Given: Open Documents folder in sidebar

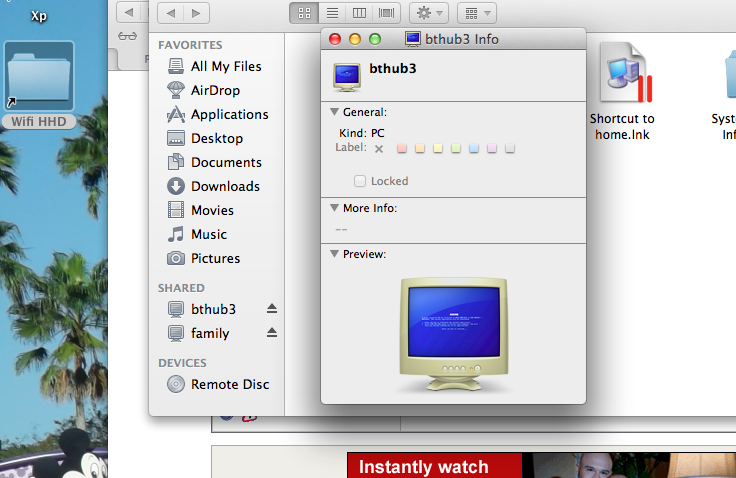Looking at the screenshot, I should click(215, 162).
